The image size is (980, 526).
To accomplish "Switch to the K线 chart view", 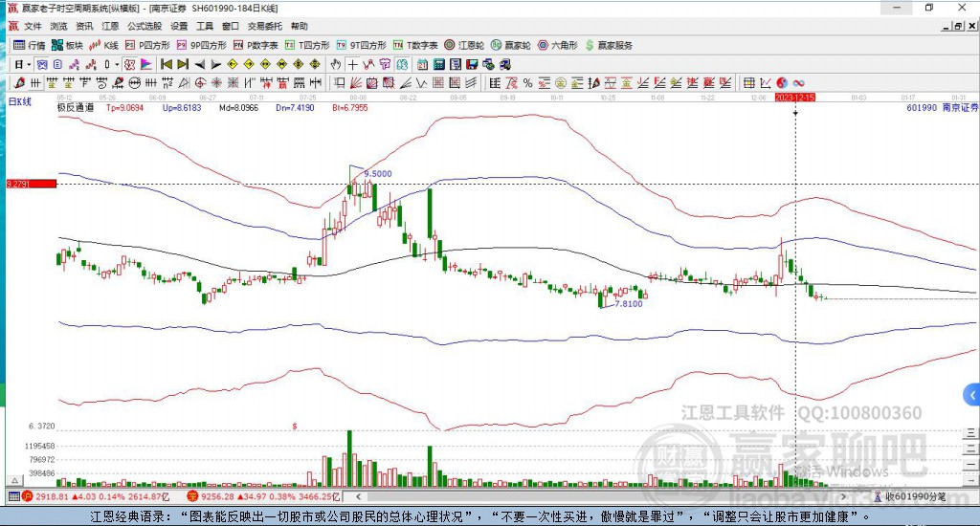I will pyautogui.click(x=103, y=45).
